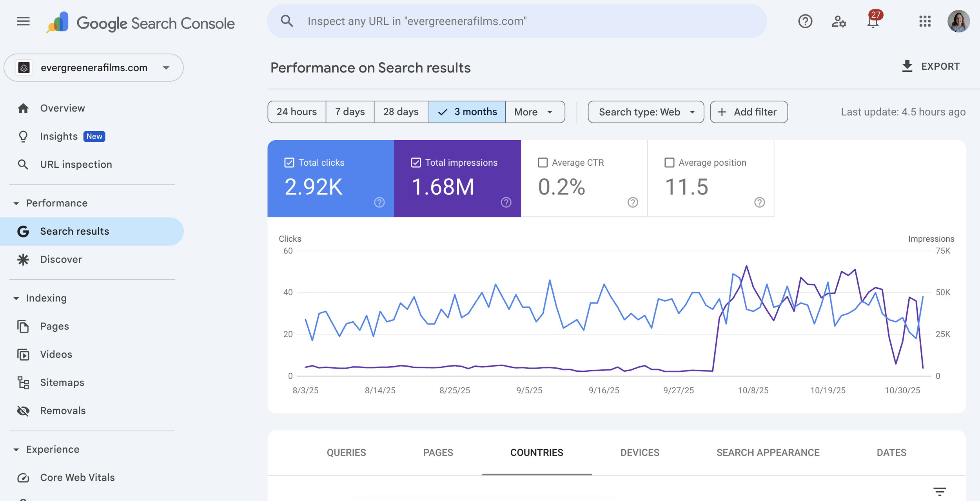This screenshot has width=980, height=501.
Task: Switch to the Queries tab
Action: tap(346, 452)
